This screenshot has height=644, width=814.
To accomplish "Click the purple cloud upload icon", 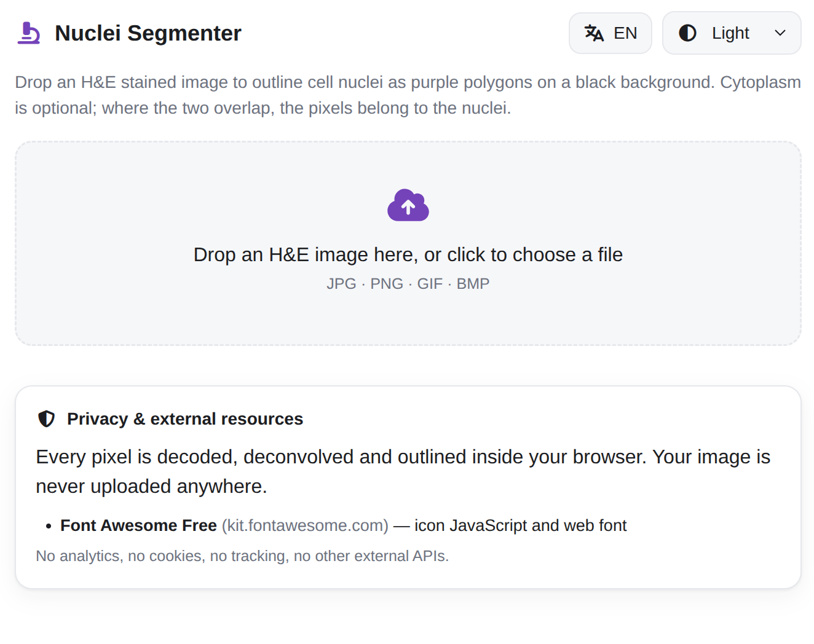I will [408, 205].
